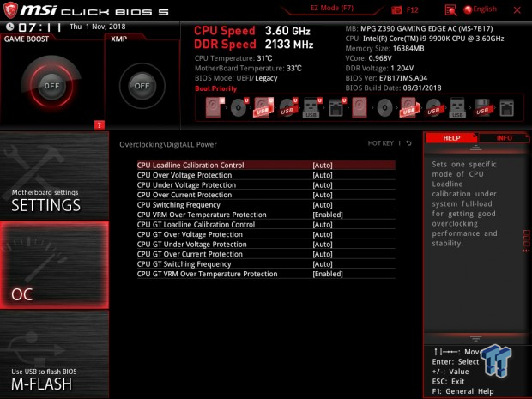Click the help panel top collapse handle

coord(475,148)
